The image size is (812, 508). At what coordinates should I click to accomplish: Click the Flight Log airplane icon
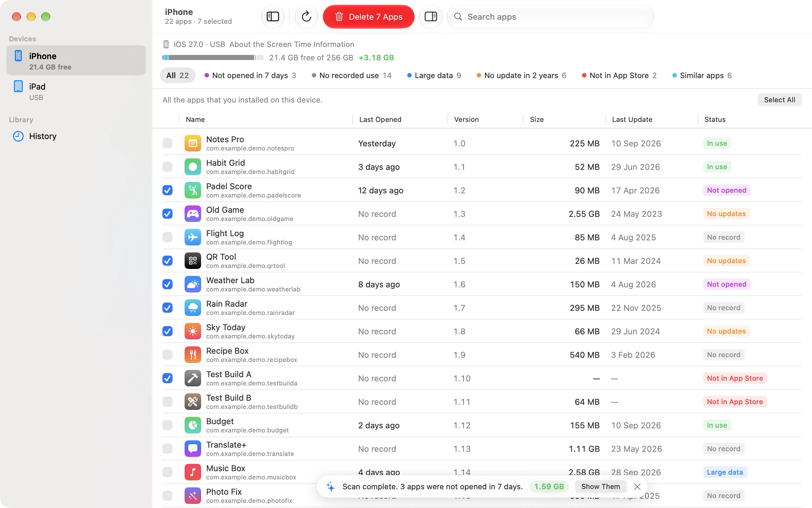click(x=193, y=237)
